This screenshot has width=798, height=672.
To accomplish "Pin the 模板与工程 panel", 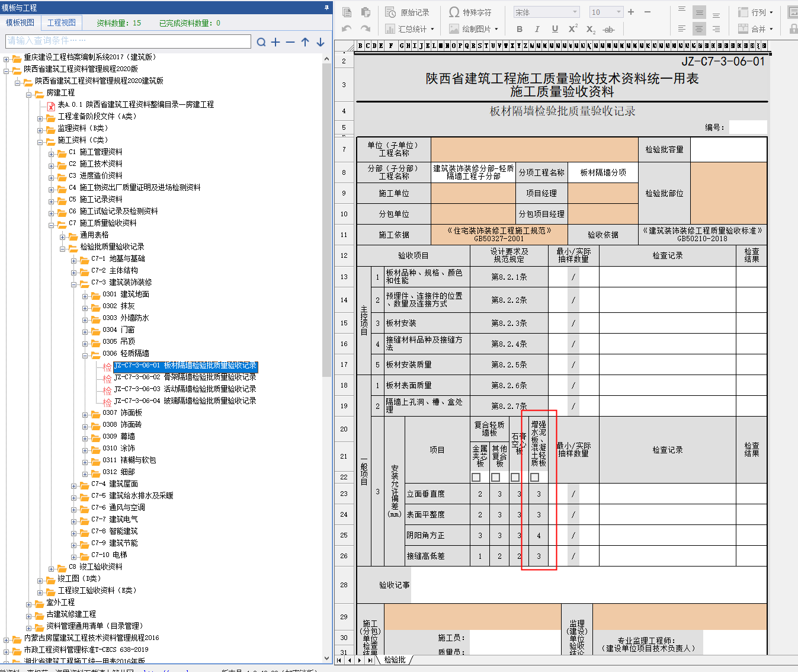I will coord(326,8).
